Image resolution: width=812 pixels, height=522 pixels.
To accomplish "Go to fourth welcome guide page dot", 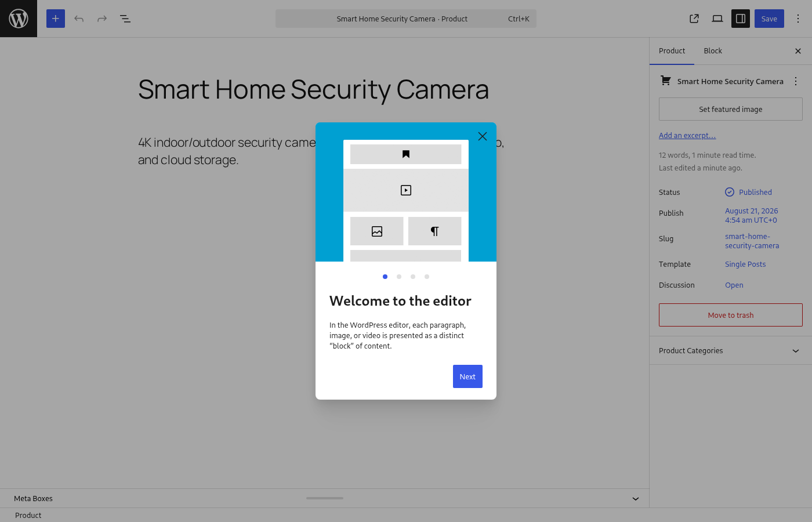I will coord(427,277).
